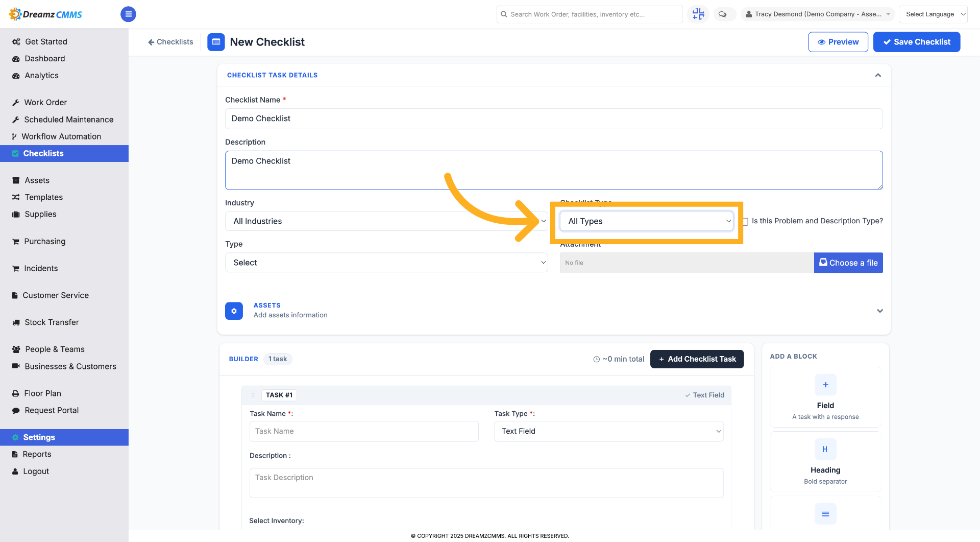Click the Checklist Name input
Screen dimensions: 980x542
(554, 119)
